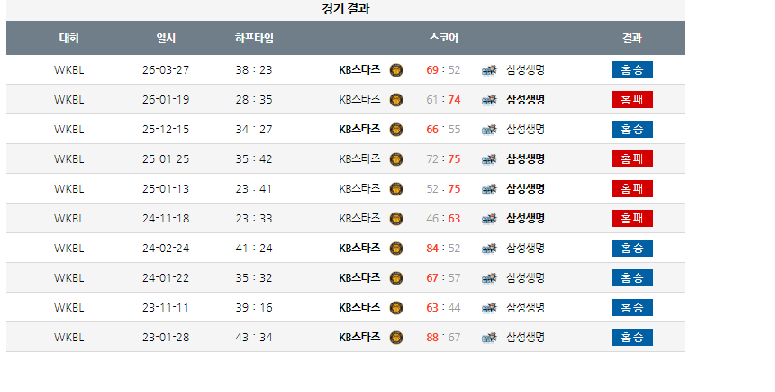Click the halftime score 35 : 32
Screen dimensions: 775x392
254,278
